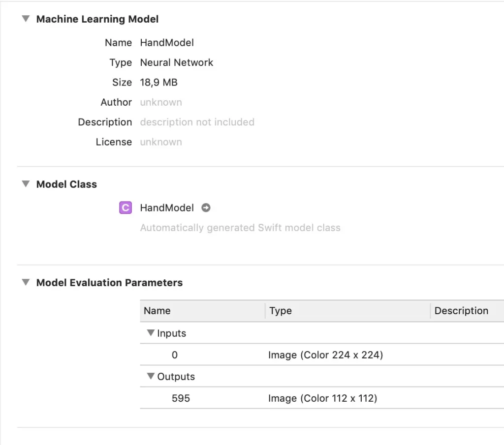Collapse the Model Evaluation Parameters section

26,282
